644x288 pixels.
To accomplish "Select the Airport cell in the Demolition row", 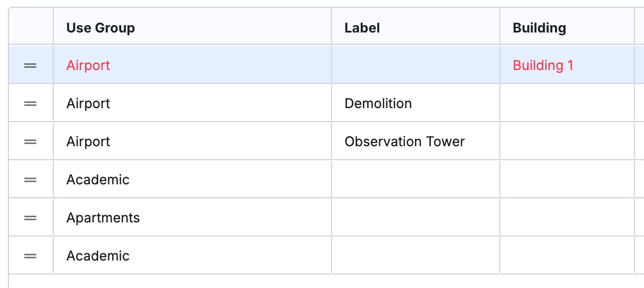I will [x=192, y=104].
